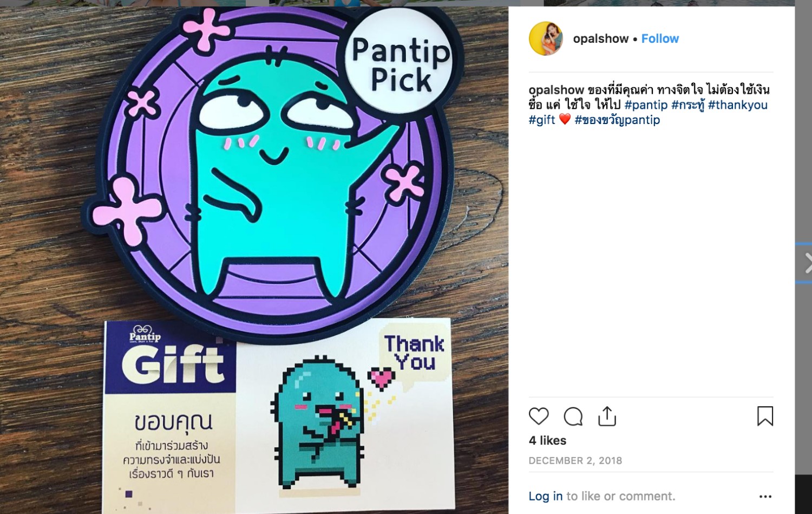This screenshot has height=514, width=812.
Task: Open opalshow profile picture
Action: click(x=546, y=38)
